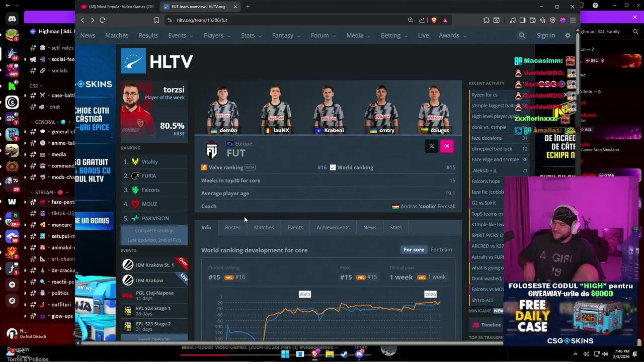Open the team Matches tab
Screen dimensions: 644x362
tap(264, 227)
